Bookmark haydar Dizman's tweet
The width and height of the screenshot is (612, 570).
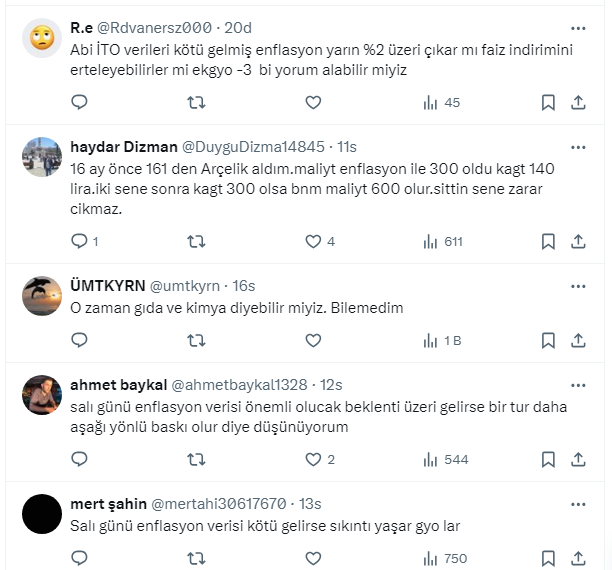[548, 241]
